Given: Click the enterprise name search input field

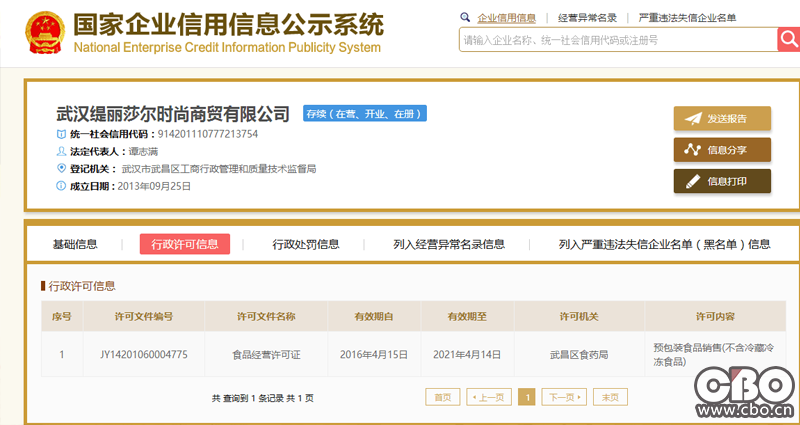Looking at the screenshot, I should [x=618, y=40].
